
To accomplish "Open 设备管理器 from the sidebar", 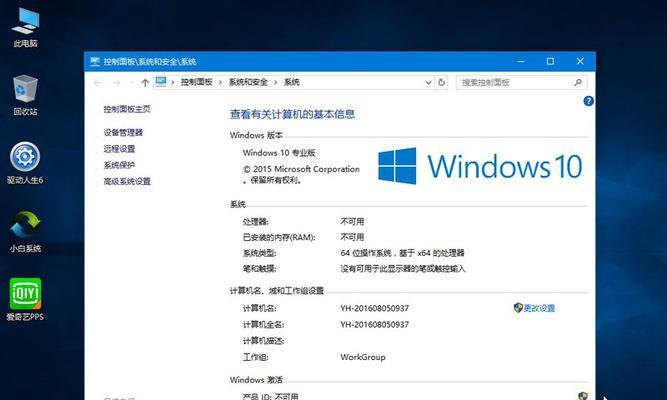I will [x=123, y=132].
